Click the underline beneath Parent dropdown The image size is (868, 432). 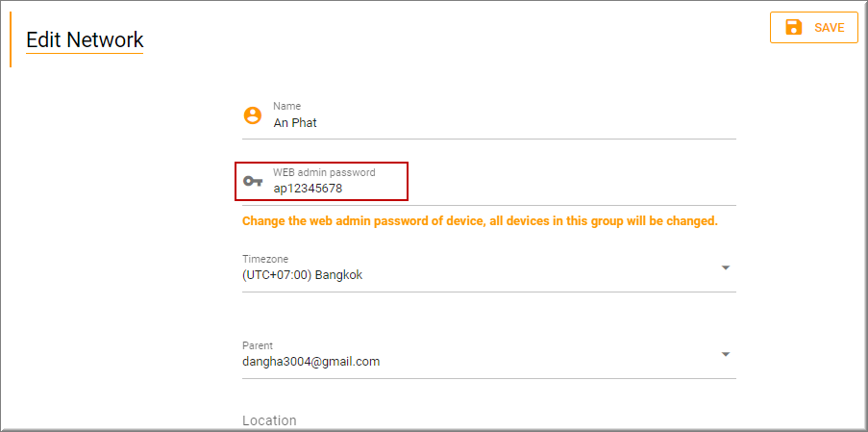pos(488,378)
